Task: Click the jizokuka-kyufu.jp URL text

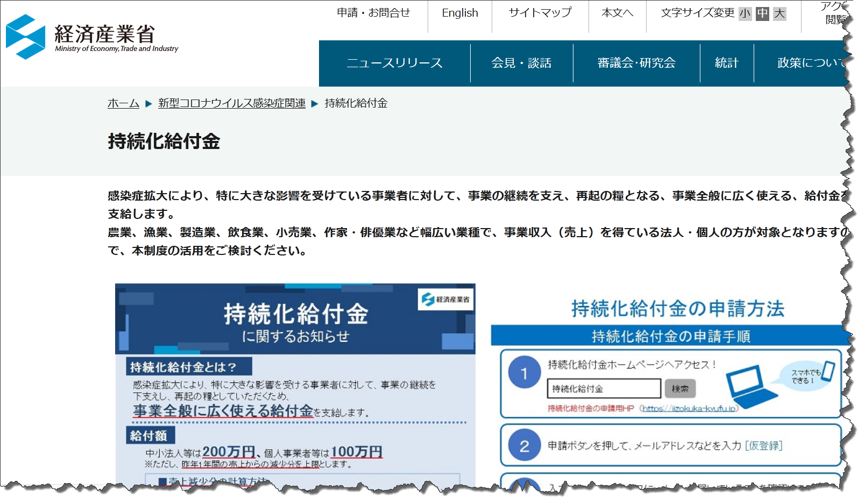Action: coord(689,408)
